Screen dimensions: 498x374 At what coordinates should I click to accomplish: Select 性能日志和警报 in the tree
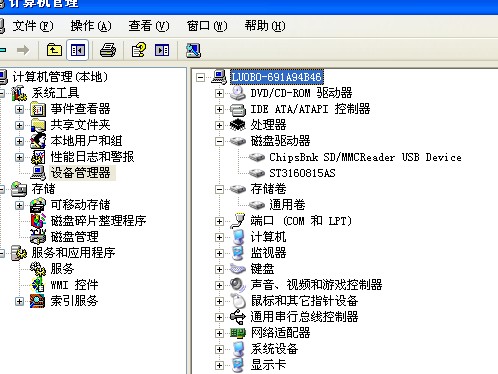tap(92, 157)
